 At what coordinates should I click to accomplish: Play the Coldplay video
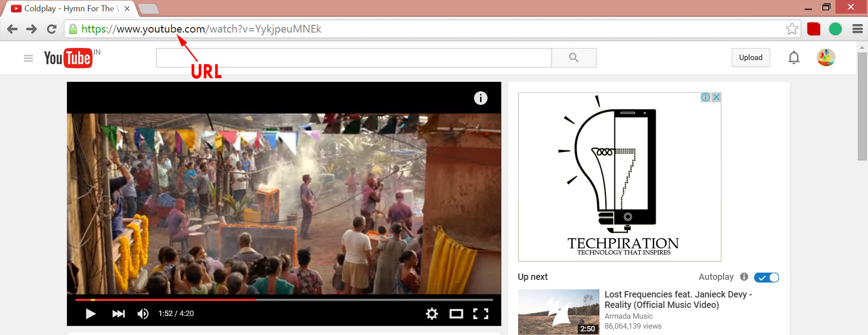coord(90,314)
